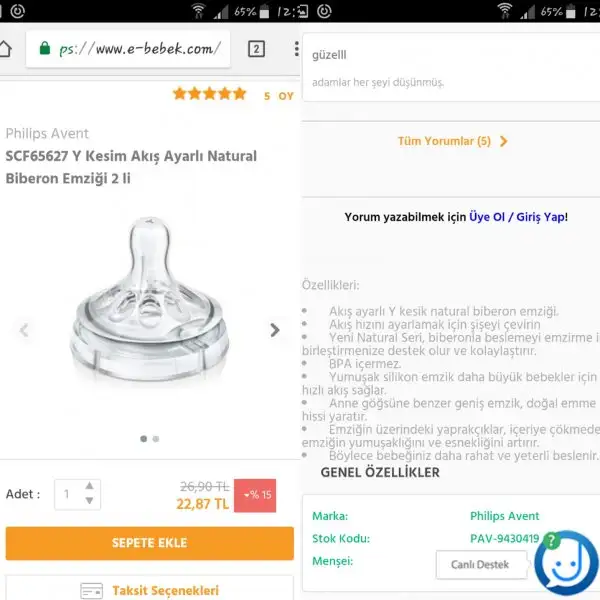Viewport: 600px width, 600px height.
Task: Tap the browser home icon
Action: coord(5,49)
